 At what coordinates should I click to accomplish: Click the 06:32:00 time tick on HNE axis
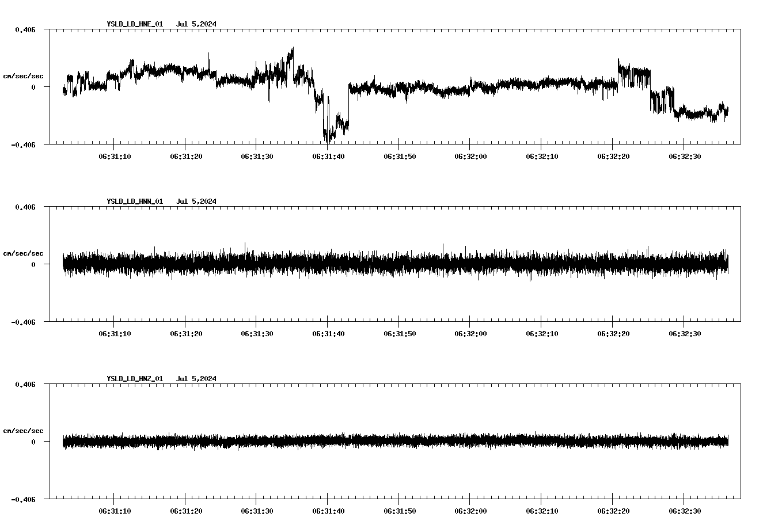[469, 155]
